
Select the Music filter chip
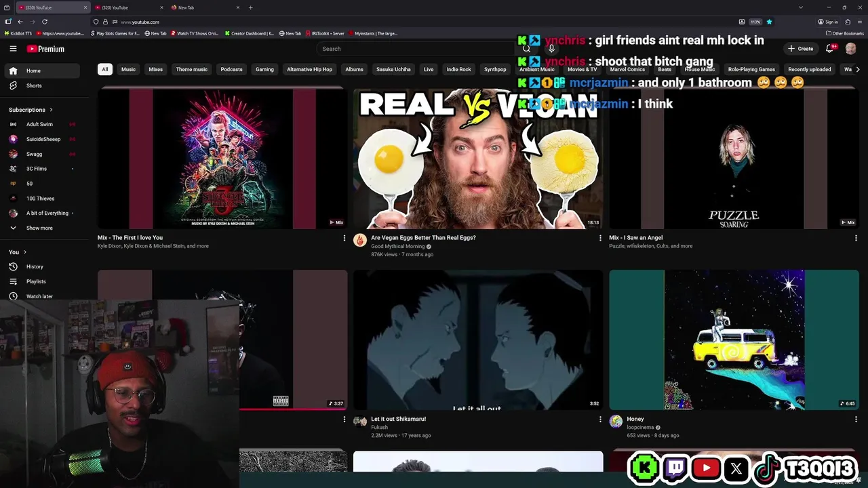coord(128,69)
